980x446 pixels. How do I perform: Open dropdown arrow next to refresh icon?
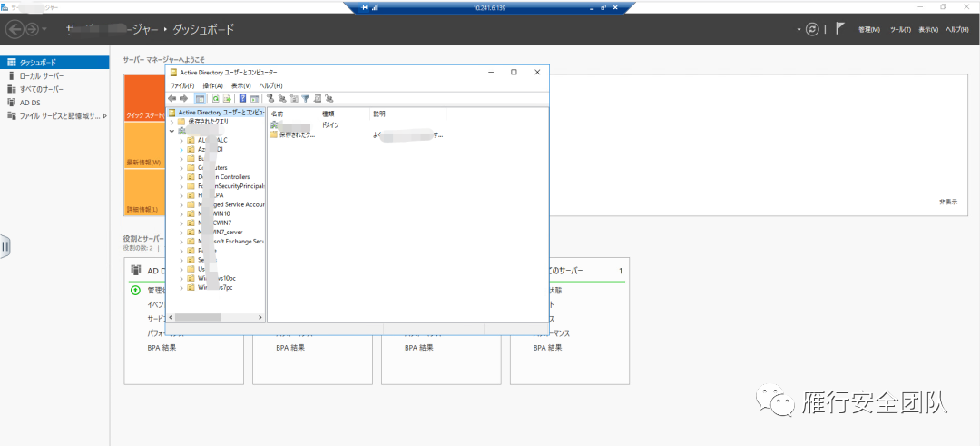point(799,29)
